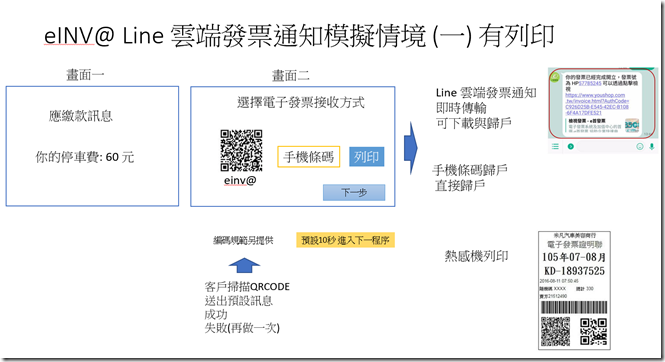Screen dimensions: 665x362
Task: Click the 你的停車費: 60 元 text
Action: [x=85, y=157]
